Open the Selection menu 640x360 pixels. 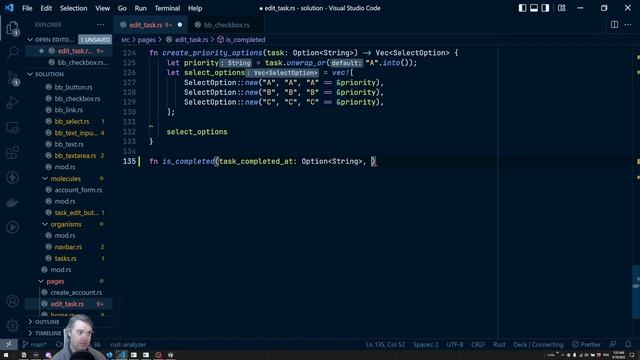[x=73, y=8]
